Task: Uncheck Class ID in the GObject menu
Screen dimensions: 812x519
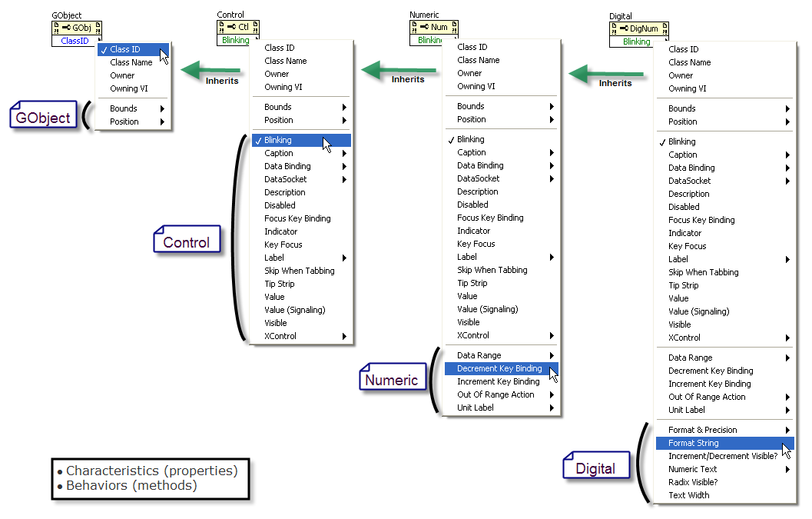Action: click(x=125, y=49)
